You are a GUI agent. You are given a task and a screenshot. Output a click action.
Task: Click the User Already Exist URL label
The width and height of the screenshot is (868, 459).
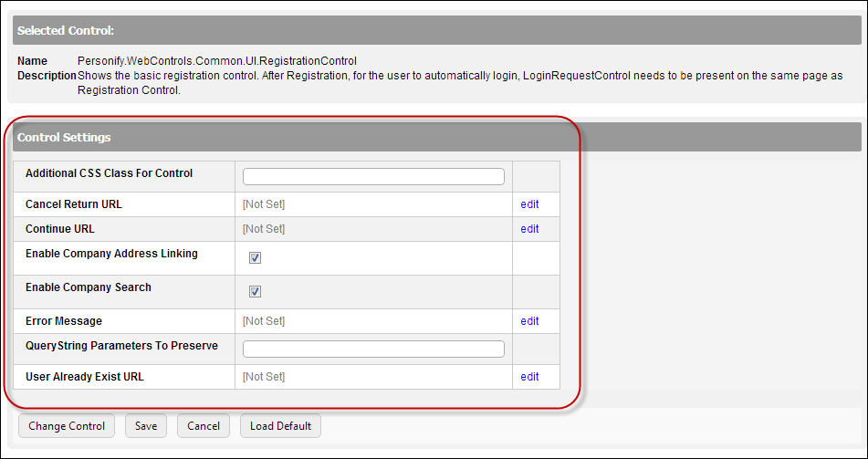(85, 377)
